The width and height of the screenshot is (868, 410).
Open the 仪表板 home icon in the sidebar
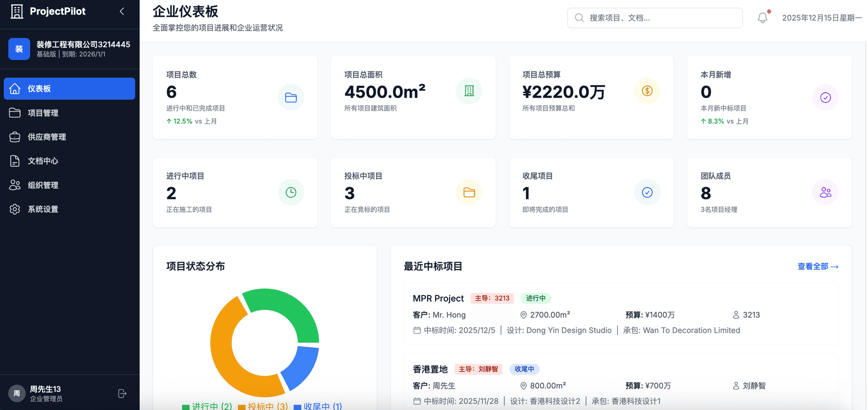[x=15, y=89]
